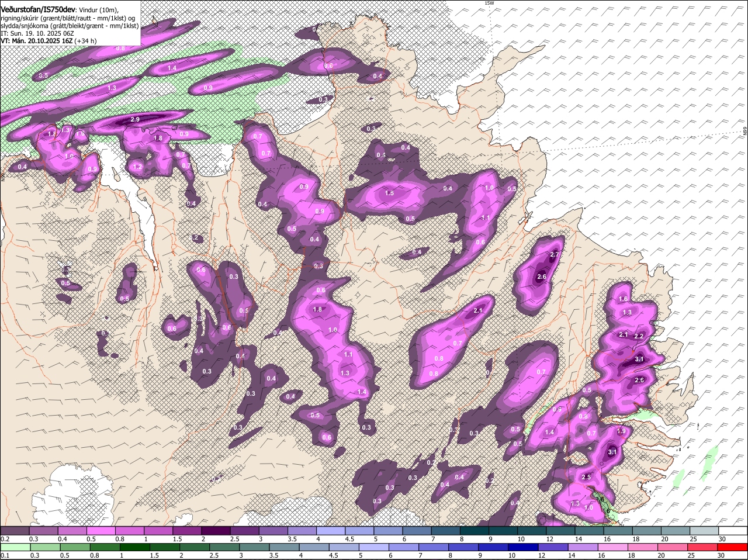
Task: Click the '15W' longitude label
Action: [x=489, y=3]
